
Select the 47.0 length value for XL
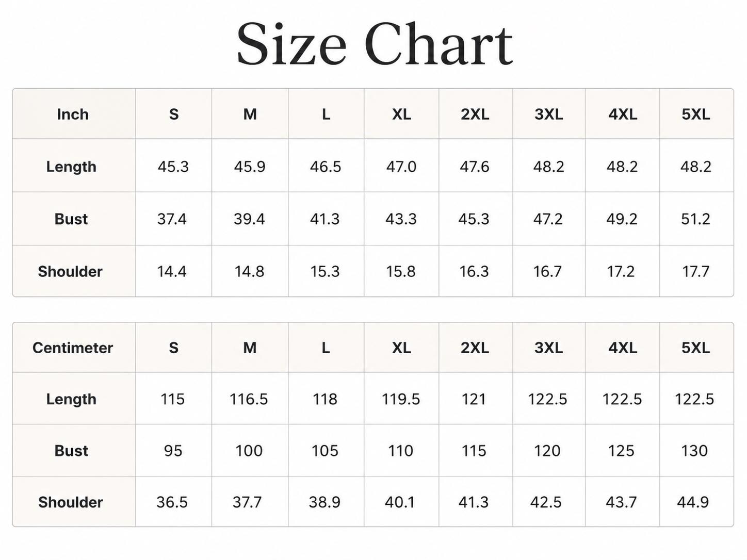coord(401,167)
